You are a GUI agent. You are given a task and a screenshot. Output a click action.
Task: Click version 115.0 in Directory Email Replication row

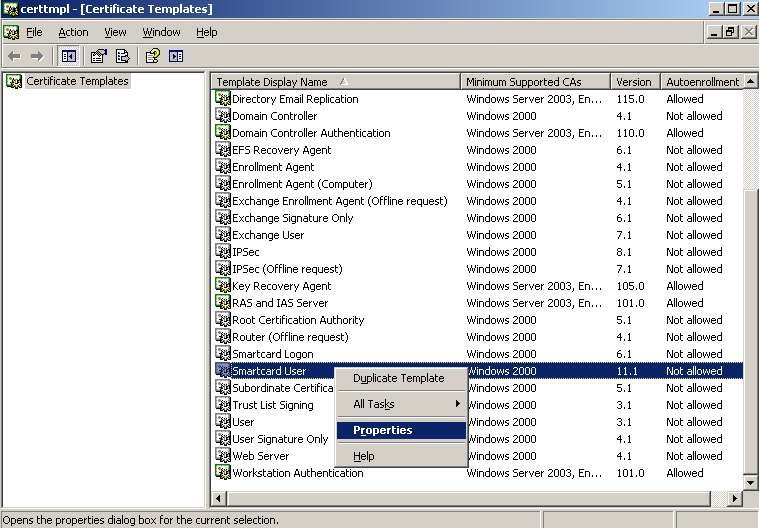[x=630, y=99]
